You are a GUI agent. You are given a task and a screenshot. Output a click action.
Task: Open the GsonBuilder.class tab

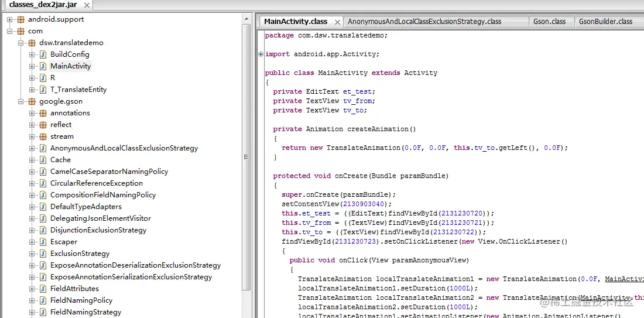[x=605, y=21]
